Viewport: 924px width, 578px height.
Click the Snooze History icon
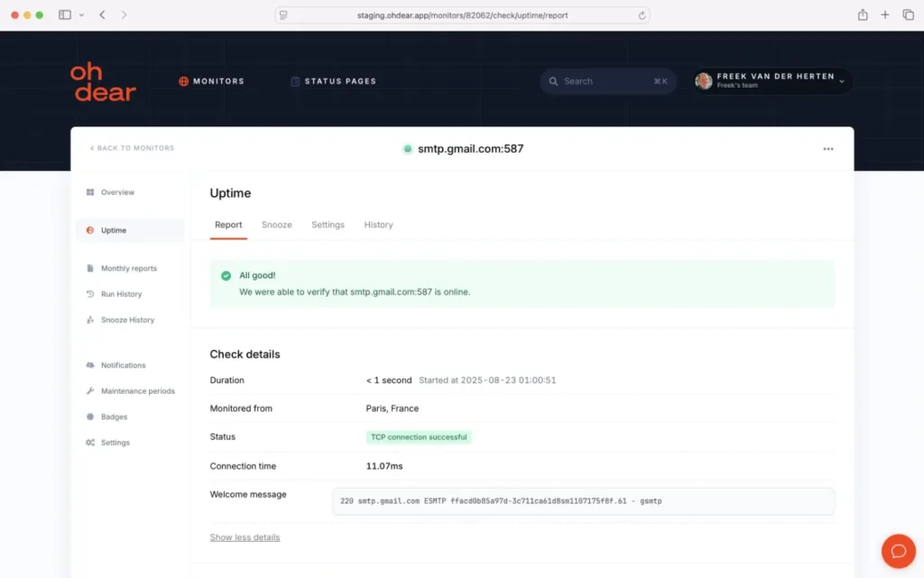point(90,320)
